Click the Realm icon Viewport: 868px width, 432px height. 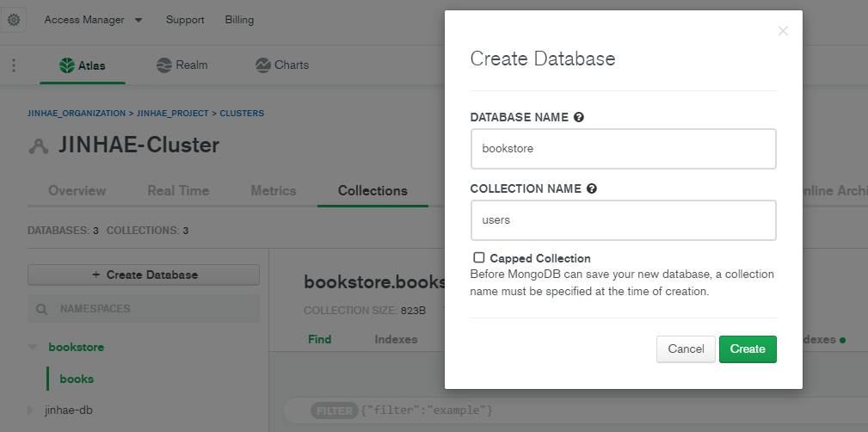(x=163, y=65)
